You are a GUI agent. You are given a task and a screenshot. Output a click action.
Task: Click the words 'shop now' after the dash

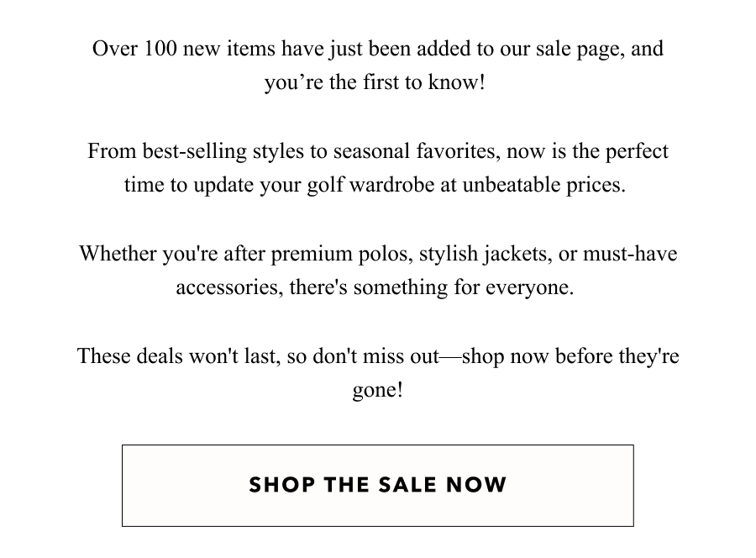506,356
